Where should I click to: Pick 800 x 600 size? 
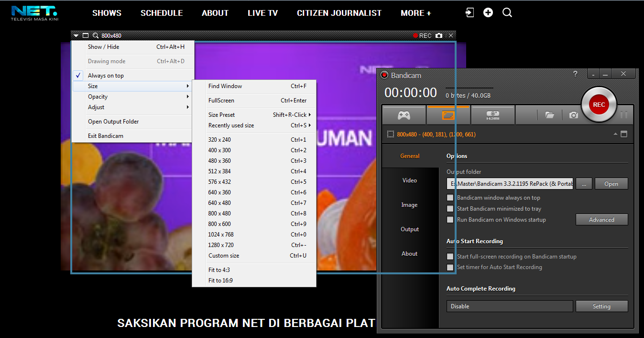tap(254, 224)
